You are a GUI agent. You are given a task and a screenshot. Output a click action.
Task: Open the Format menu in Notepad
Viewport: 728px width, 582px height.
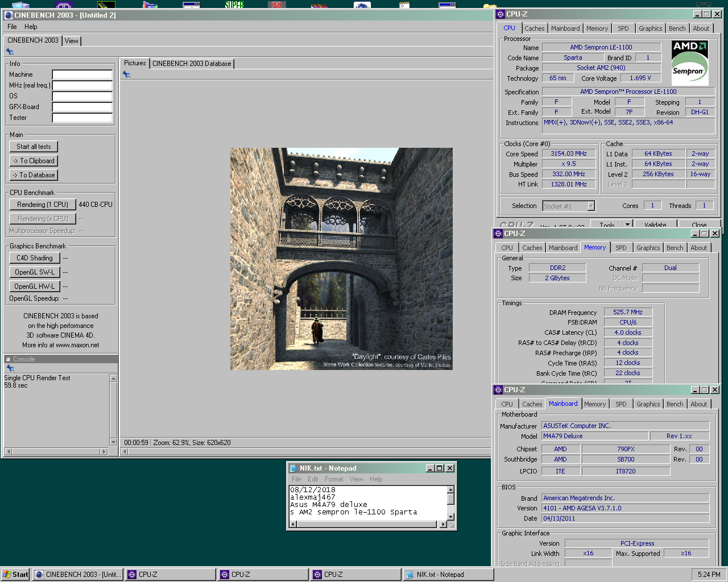coord(334,479)
